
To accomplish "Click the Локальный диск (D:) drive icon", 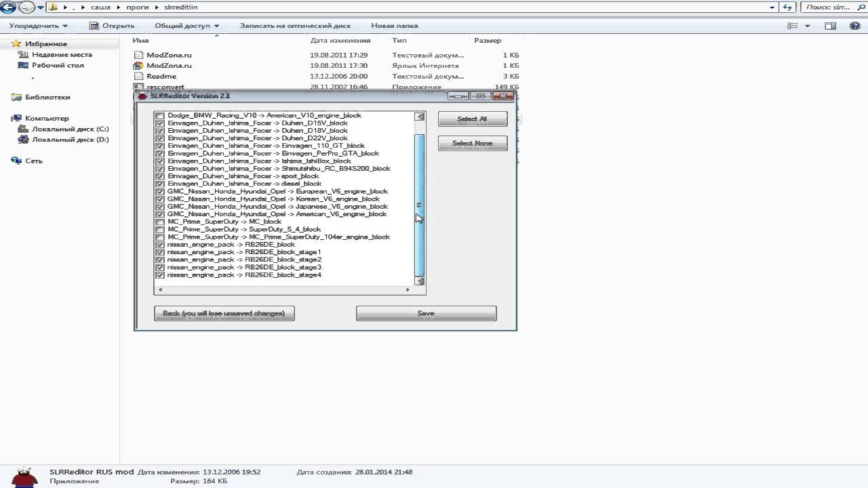I will point(24,140).
